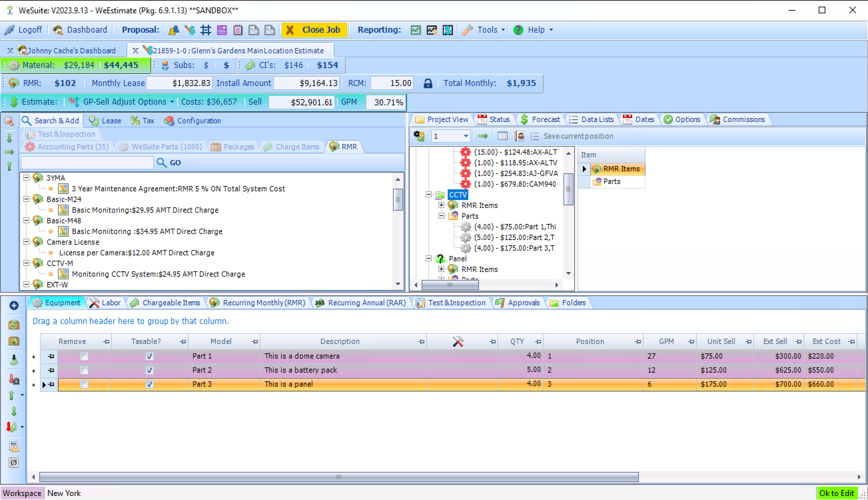Click the blue plus add icon in sidebar
The image size is (868, 500).
point(14,306)
